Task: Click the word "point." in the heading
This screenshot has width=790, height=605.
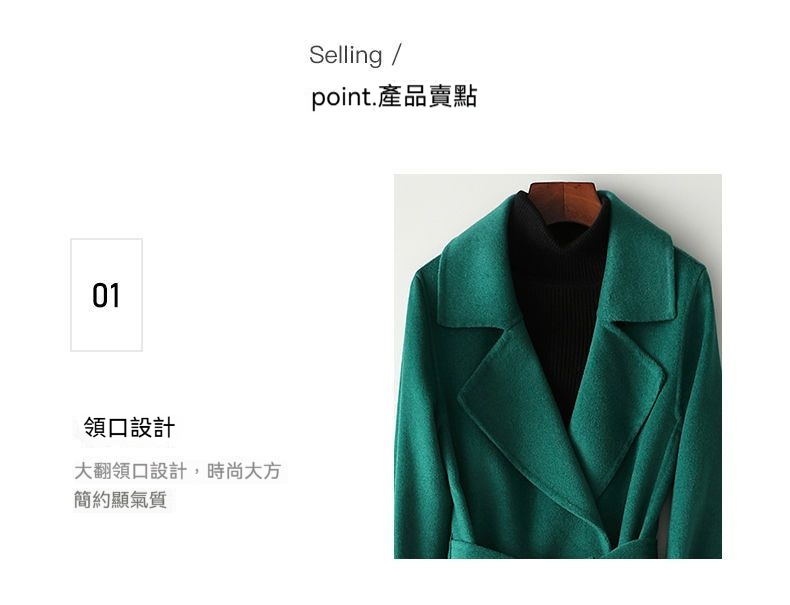Action: click(x=344, y=97)
